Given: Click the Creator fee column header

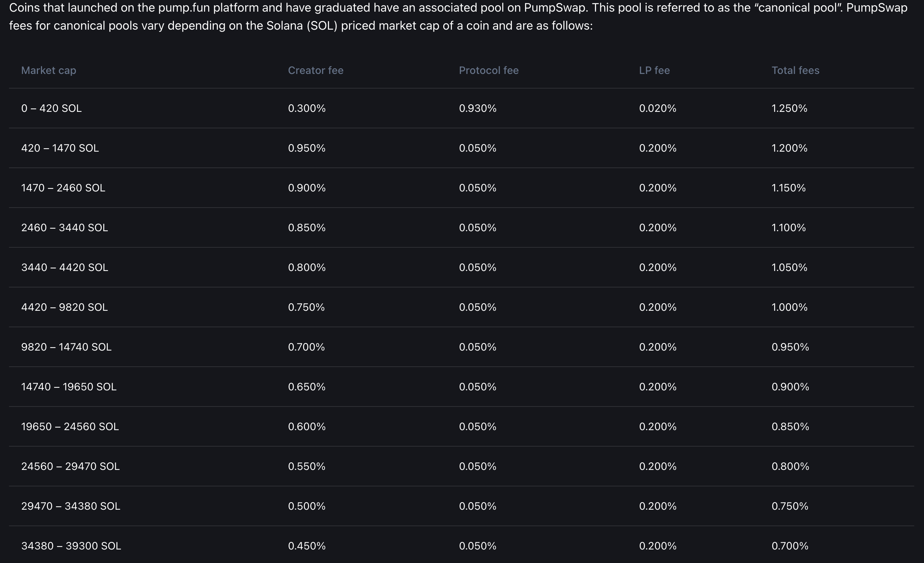Looking at the screenshot, I should [x=316, y=71].
